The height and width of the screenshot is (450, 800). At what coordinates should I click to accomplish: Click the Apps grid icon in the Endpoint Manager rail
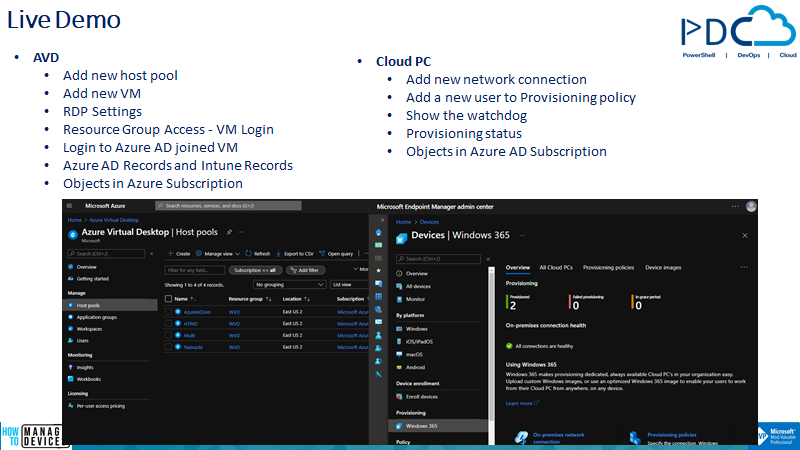[379, 296]
